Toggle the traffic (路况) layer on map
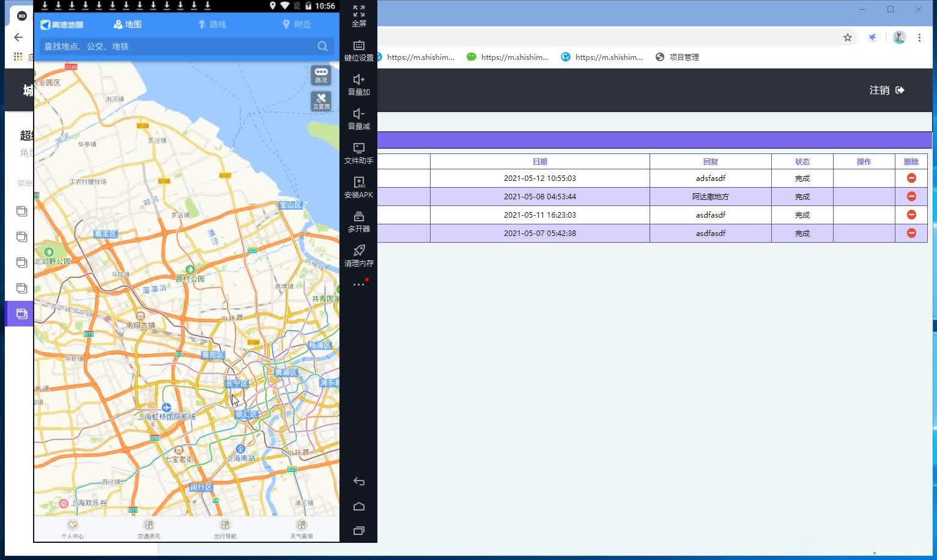 [321, 75]
